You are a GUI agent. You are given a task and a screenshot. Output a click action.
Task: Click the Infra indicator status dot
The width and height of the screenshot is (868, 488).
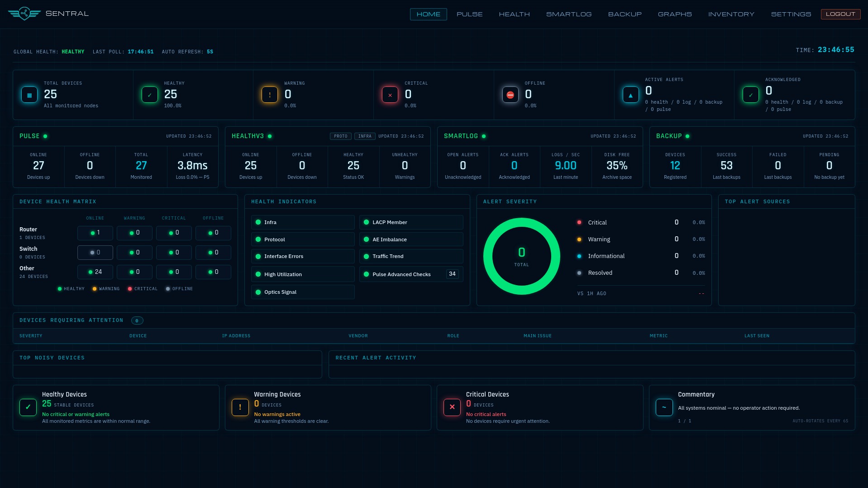(258, 222)
